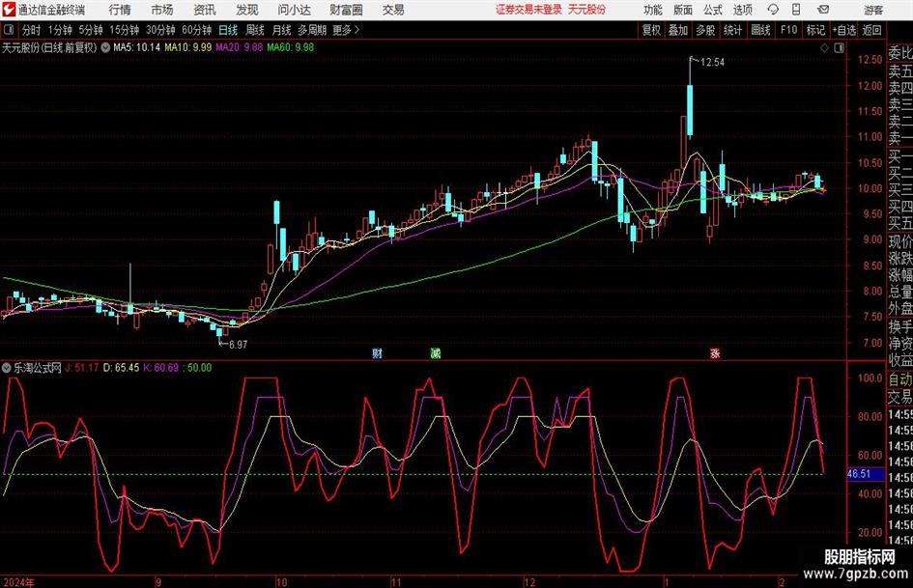This screenshot has width=913, height=588.
Task: Click the MA10: 9.99 indicator label
Action: pos(188,47)
